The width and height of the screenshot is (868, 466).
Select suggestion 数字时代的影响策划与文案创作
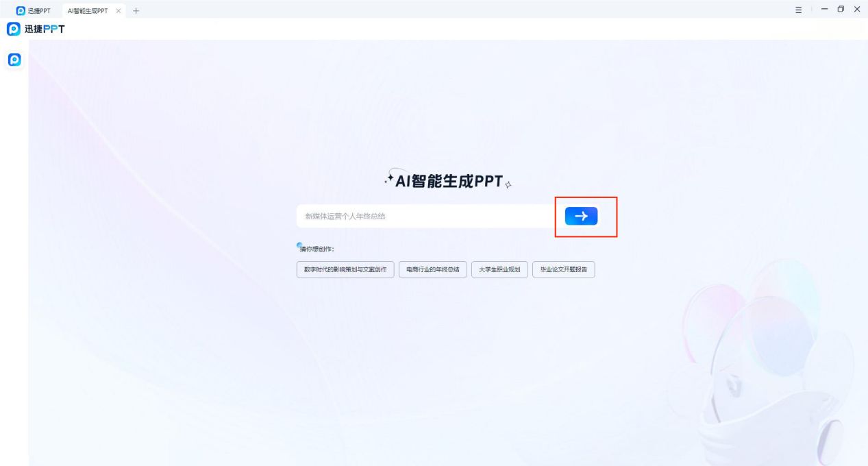pyautogui.click(x=345, y=270)
